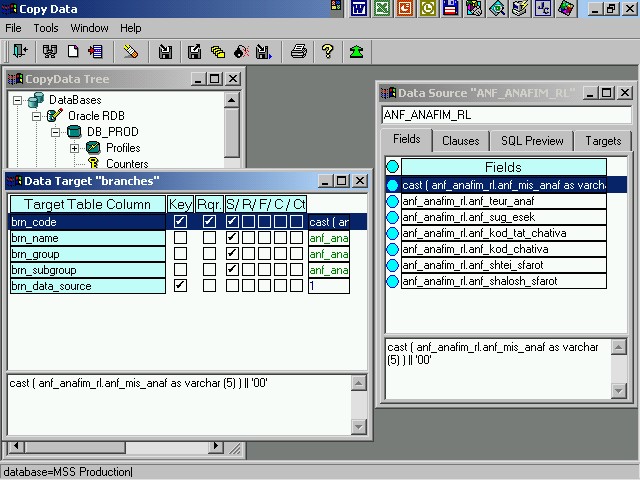Collapse the DB_PROD tree node
Viewport: 640px width, 480px height.
pyautogui.click(x=56, y=132)
